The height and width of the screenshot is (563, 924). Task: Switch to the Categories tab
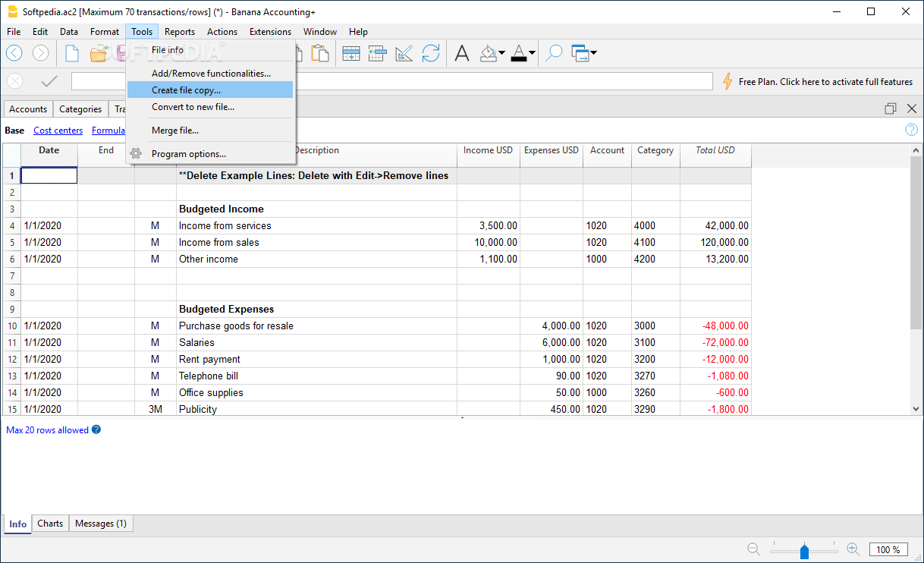click(x=80, y=109)
